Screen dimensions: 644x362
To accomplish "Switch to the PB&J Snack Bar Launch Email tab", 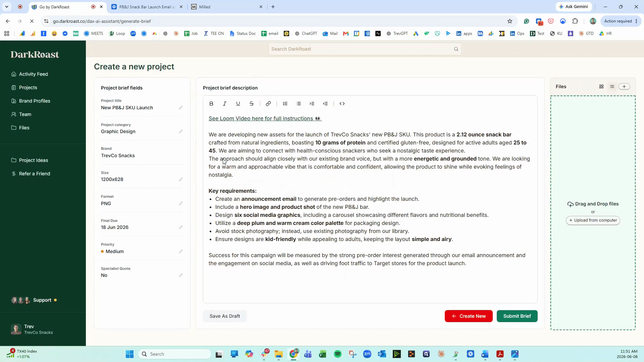I will pos(147,7).
